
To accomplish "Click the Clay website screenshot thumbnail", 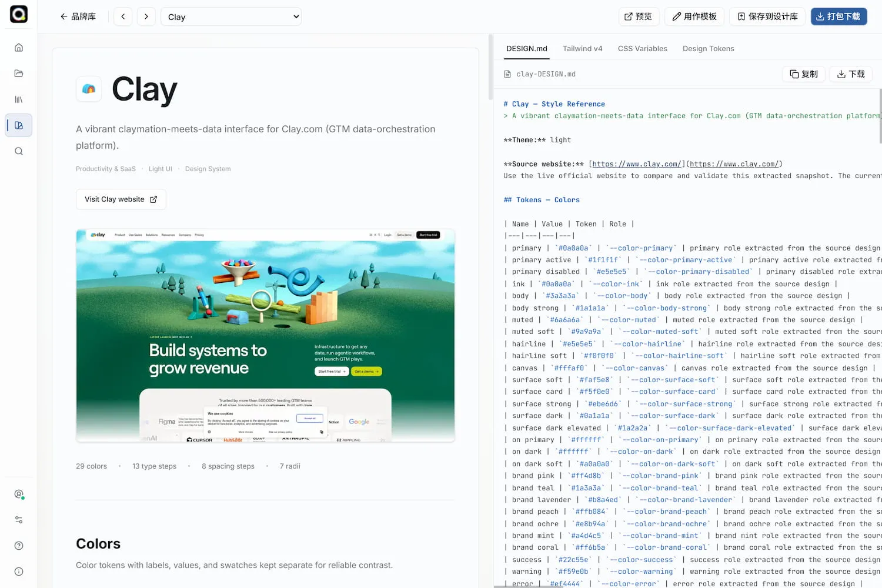I will 265,335.
